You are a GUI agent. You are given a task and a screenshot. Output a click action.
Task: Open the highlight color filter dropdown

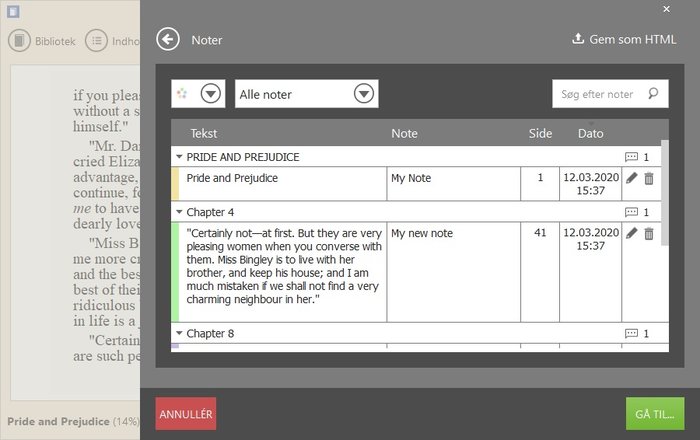pos(210,94)
